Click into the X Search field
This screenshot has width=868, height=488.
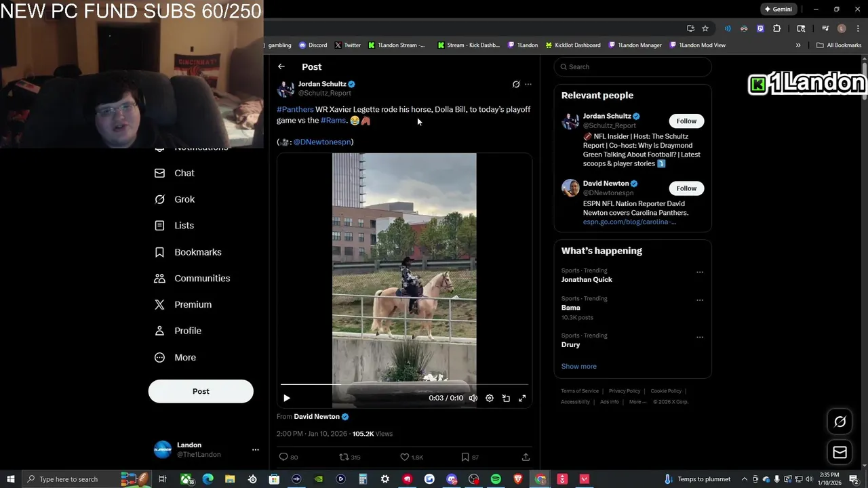633,66
